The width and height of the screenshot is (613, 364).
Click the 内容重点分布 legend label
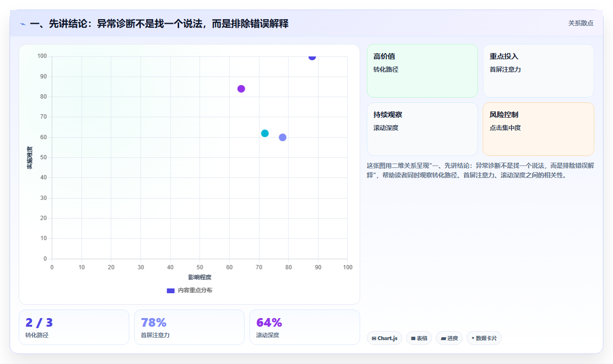195,290
